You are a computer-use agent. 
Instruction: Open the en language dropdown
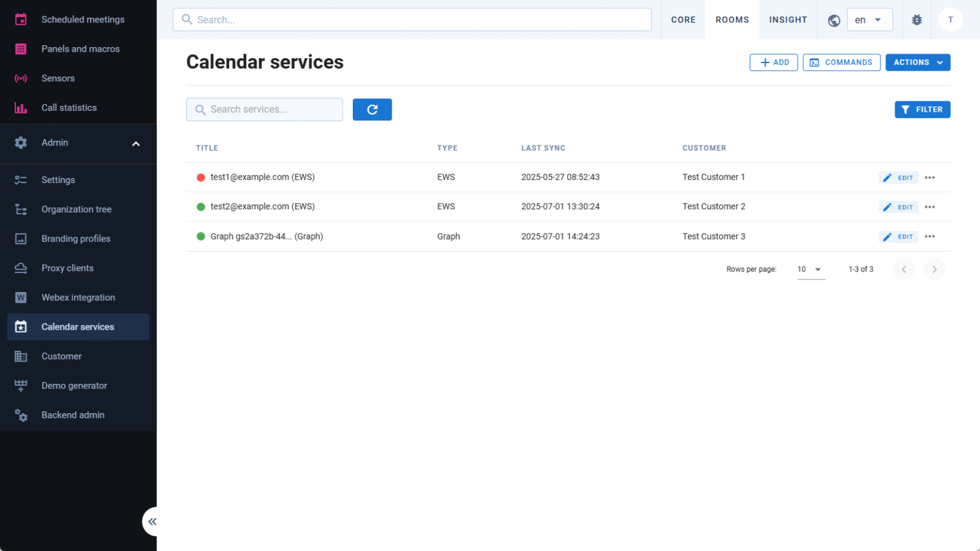pos(870,20)
